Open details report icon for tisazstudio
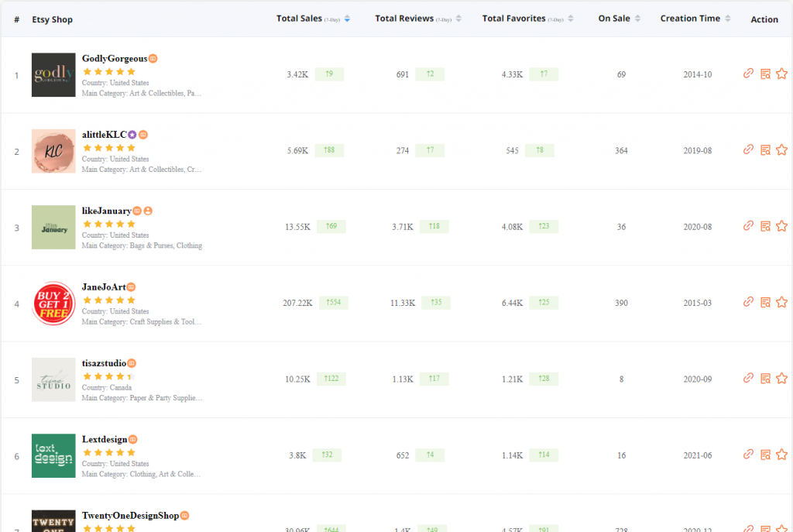This screenshot has height=532, width=793. [765, 379]
